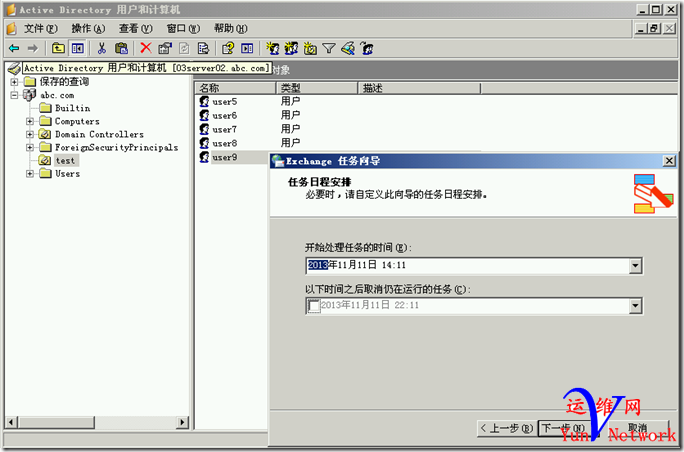The height and width of the screenshot is (452, 684).
Task: Click Add to group toolbar icon
Action: point(367,48)
